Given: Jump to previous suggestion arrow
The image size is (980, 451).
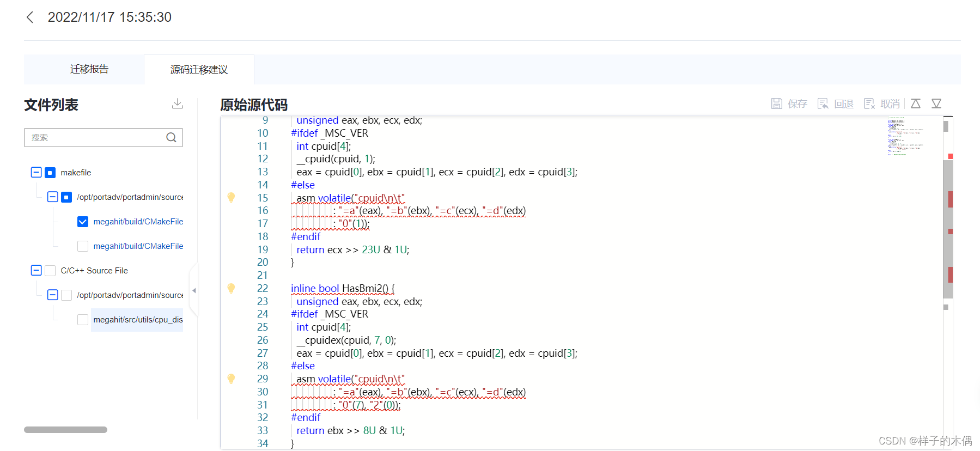Looking at the screenshot, I should point(916,103).
